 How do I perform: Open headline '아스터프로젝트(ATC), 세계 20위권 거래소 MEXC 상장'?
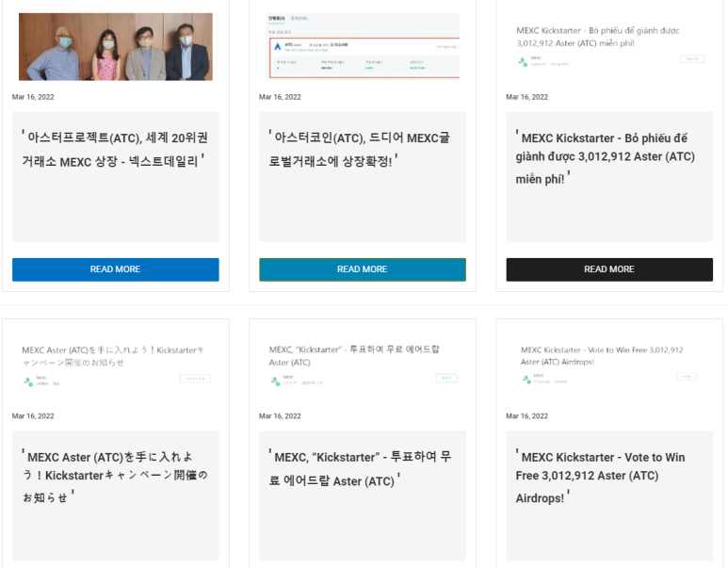pos(115,149)
